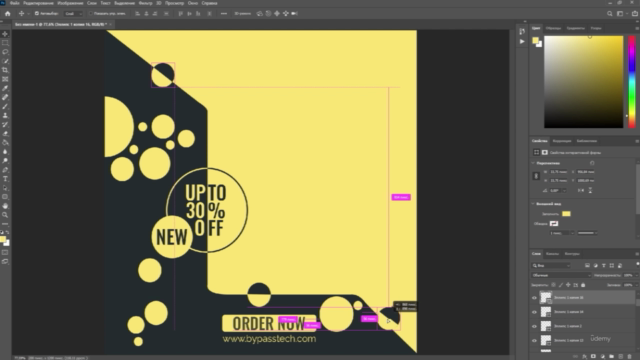
Task: Hide the Эллипс 1 копия 2 layer
Action: (534, 326)
